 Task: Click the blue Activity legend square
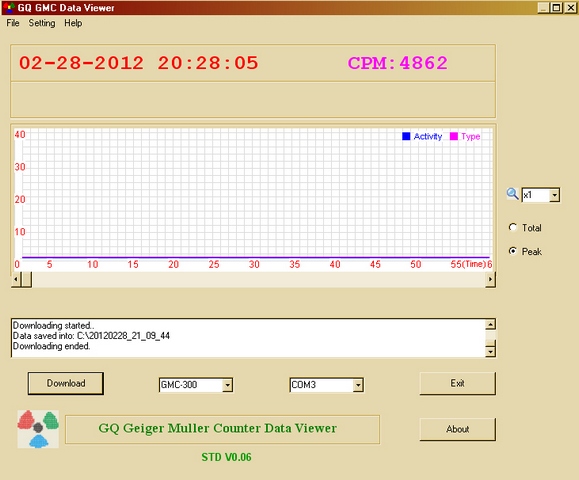click(x=406, y=136)
